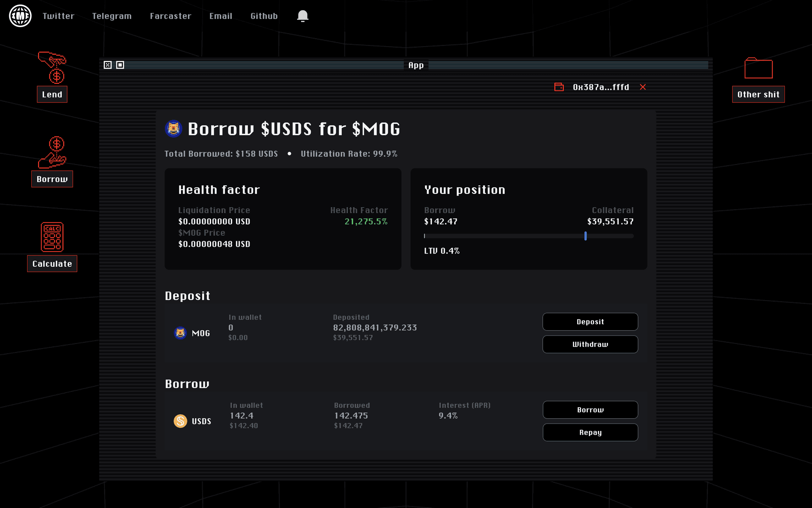Open the notifications bell
812x508 pixels.
[x=302, y=16]
